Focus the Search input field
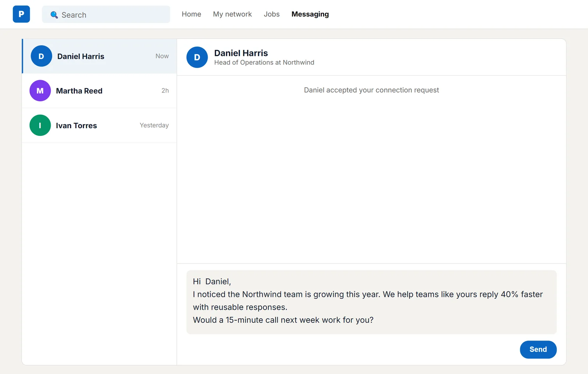The height and width of the screenshot is (374, 588). (x=106, y=15)
